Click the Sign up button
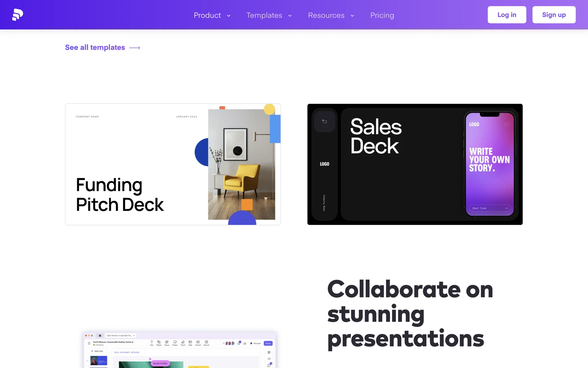 point(554,15)
